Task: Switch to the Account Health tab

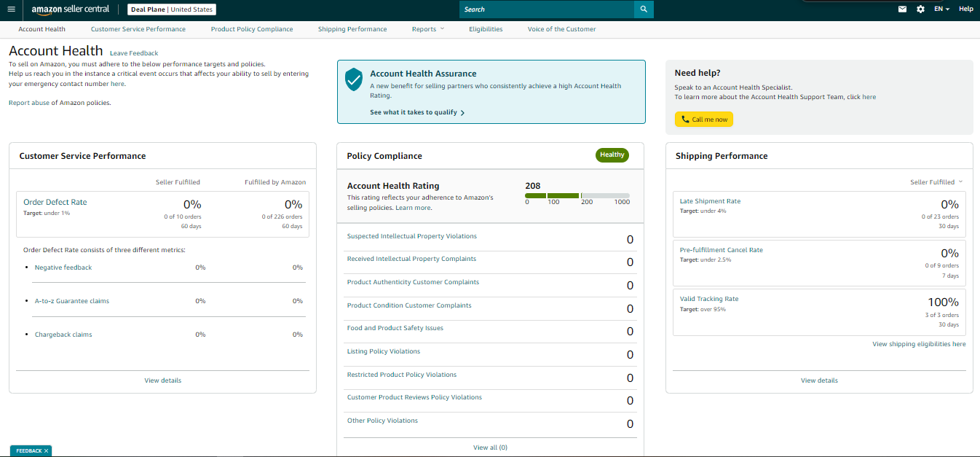Action: (x=42, y=29)
